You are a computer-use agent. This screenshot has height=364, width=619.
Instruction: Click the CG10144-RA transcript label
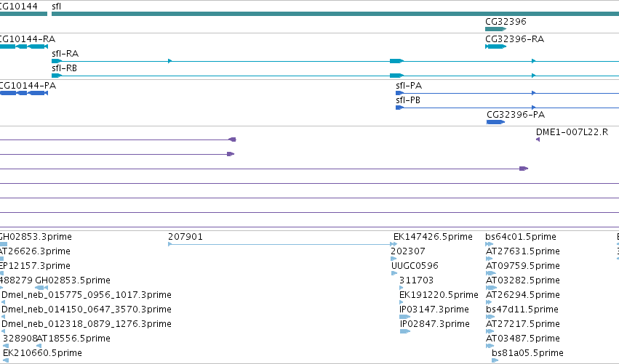(27, 39)
